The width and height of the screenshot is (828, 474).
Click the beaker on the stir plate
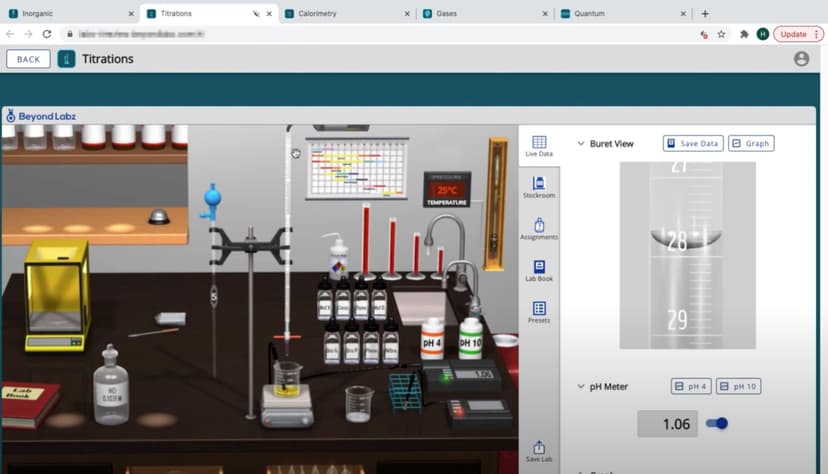pyautogui.click(x=287, y=380)
